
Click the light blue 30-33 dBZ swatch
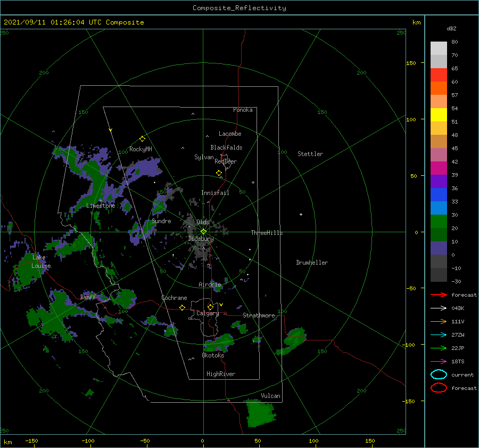[x=439, y=208]
